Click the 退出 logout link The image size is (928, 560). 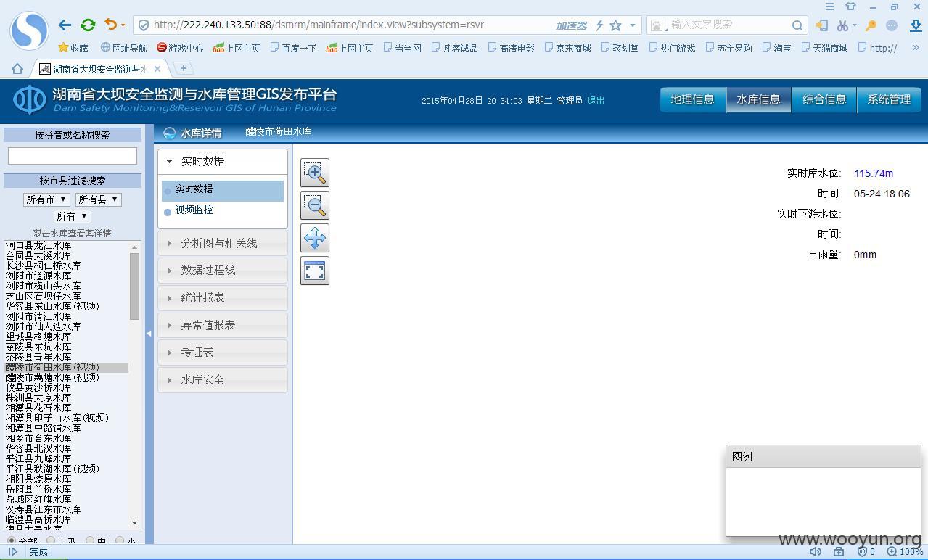[596, 101]
